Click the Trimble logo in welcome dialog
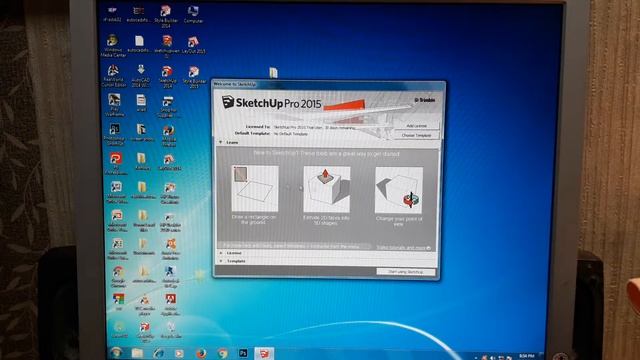 coord(425,100)
